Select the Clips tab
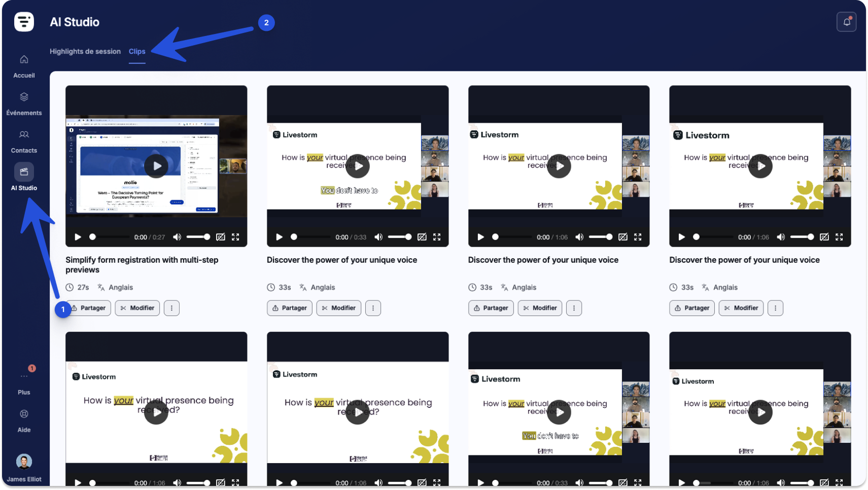The image size is (868, 490). (137, 51)
